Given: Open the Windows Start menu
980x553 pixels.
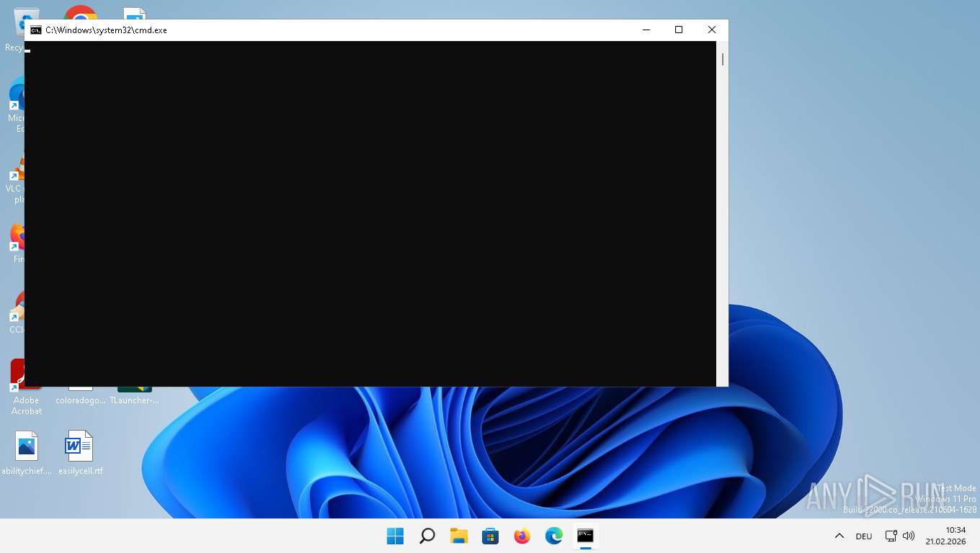Looking at the screenshot, I should coord(395,536).
